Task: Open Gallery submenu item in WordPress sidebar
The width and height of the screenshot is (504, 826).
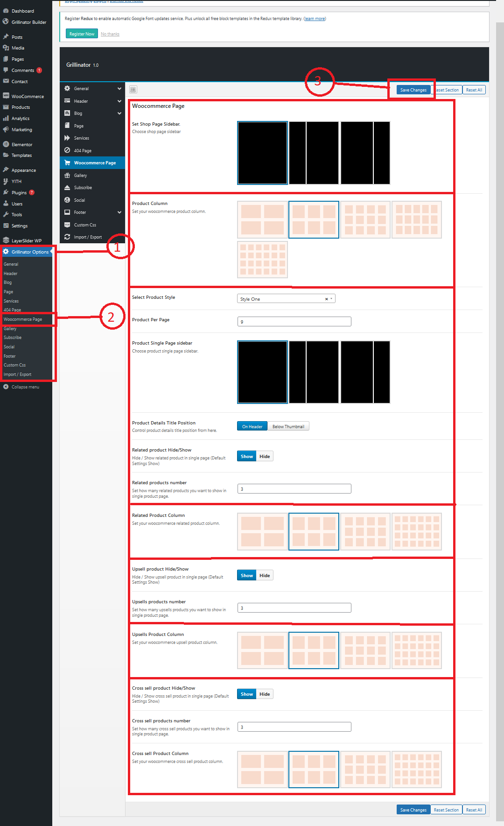Action: pos(10,329)
